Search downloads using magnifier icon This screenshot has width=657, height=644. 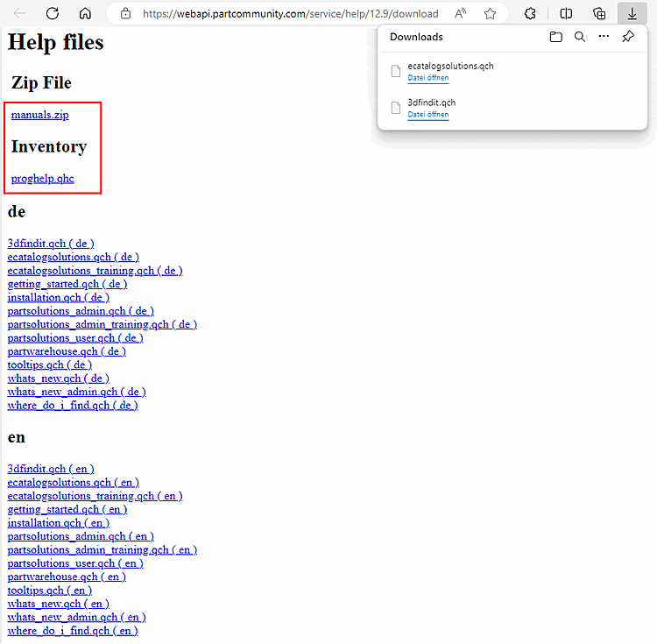click(x=580, y=37)
